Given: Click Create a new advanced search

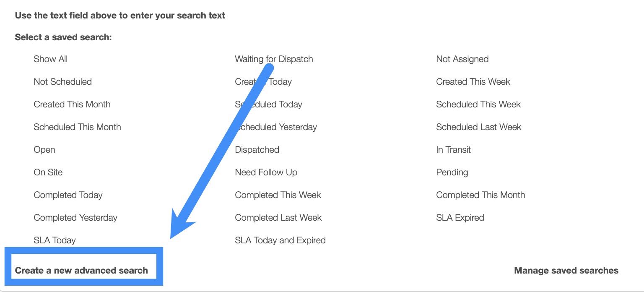Looking at the screenshot, I should point(81,271).
